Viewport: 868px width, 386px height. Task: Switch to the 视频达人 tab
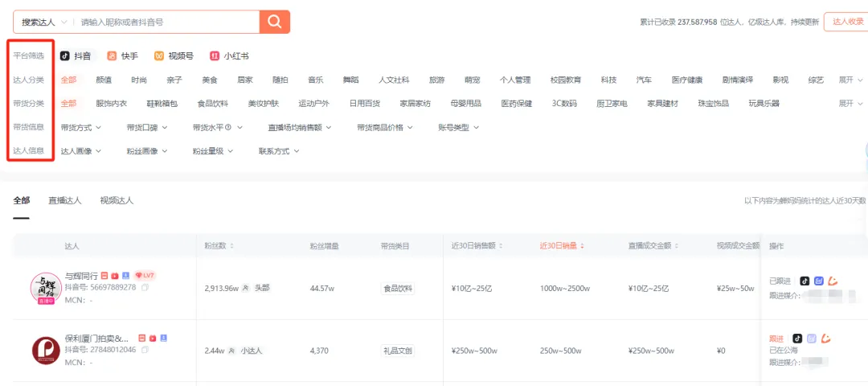click(x=117, y=200)
